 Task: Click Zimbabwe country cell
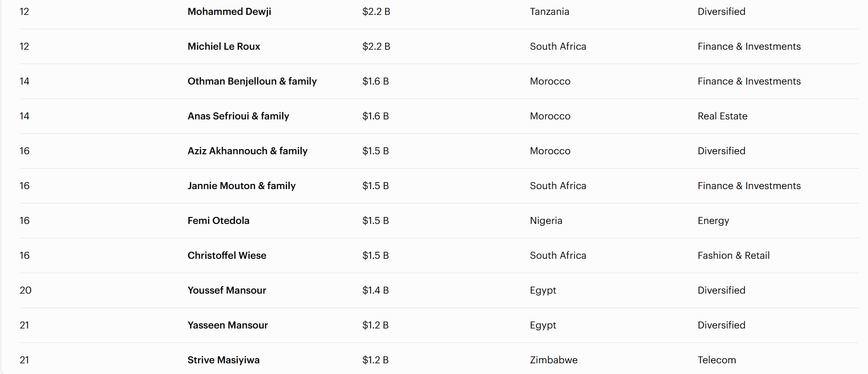point(554,360)
